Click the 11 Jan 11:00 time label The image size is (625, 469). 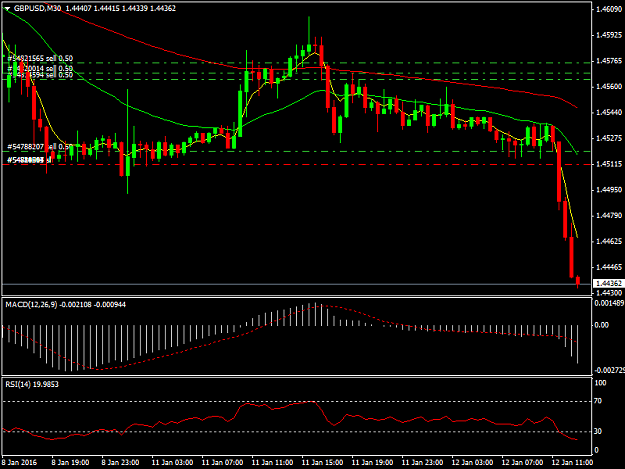click(x=273, y=463)
